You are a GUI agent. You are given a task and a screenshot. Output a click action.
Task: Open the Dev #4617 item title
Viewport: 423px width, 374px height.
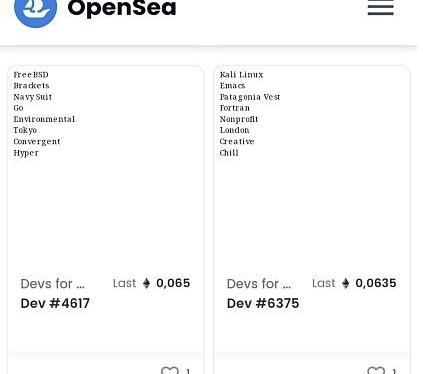click(x=55, y=303)
